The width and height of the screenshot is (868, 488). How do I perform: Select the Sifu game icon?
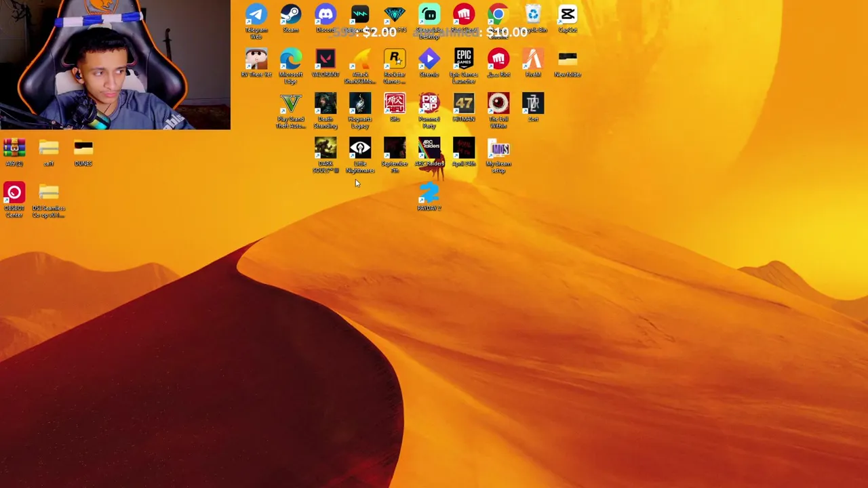395,107
